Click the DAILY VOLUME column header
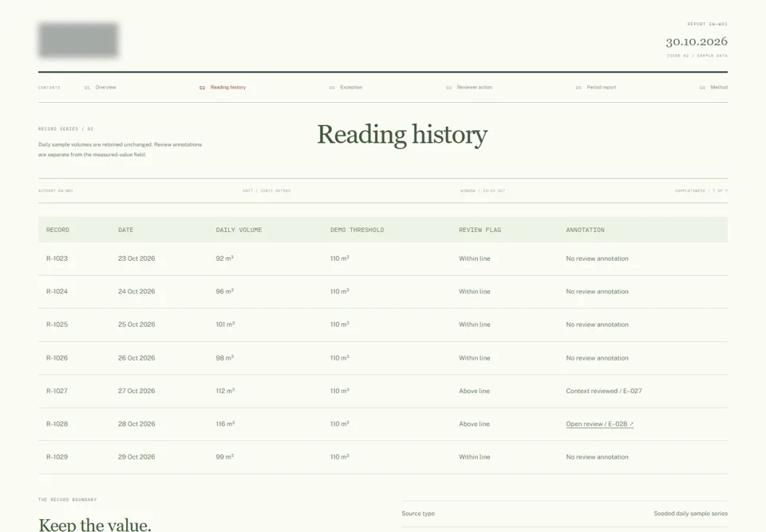This screenshot has width=766, height=532. point(239,230)
